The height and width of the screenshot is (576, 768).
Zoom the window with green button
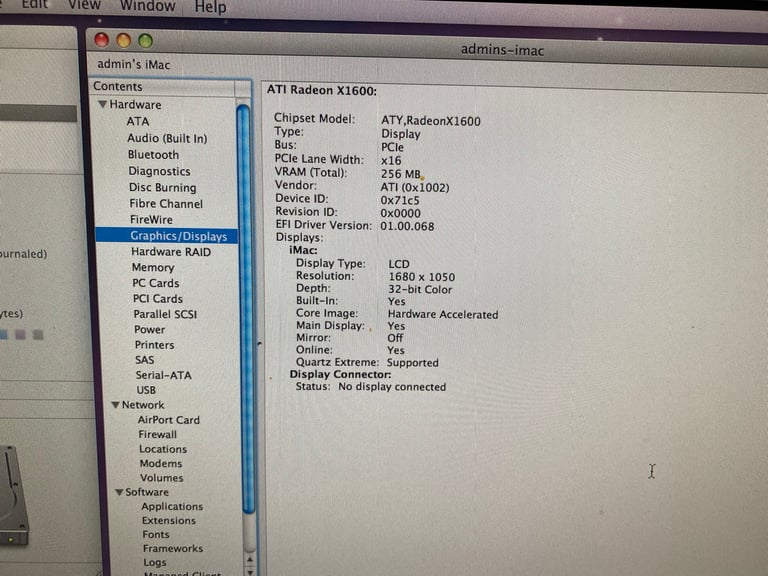point(145,41)
